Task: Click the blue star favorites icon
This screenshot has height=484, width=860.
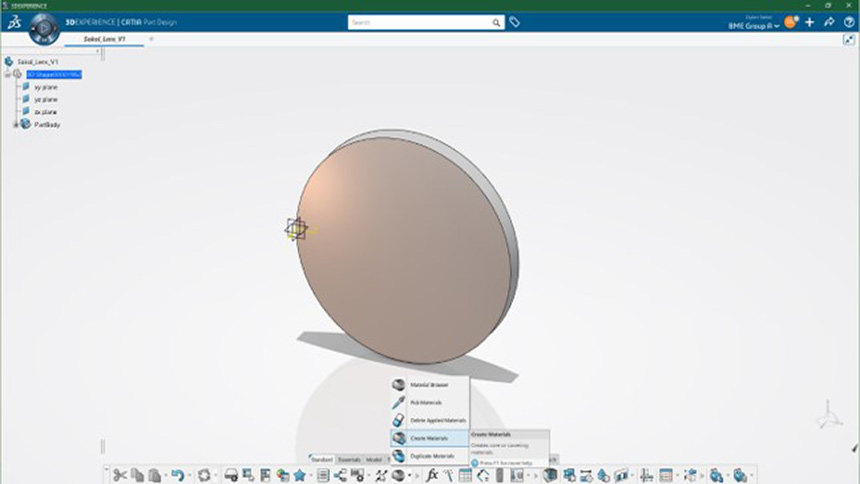Action: (299, 475)
